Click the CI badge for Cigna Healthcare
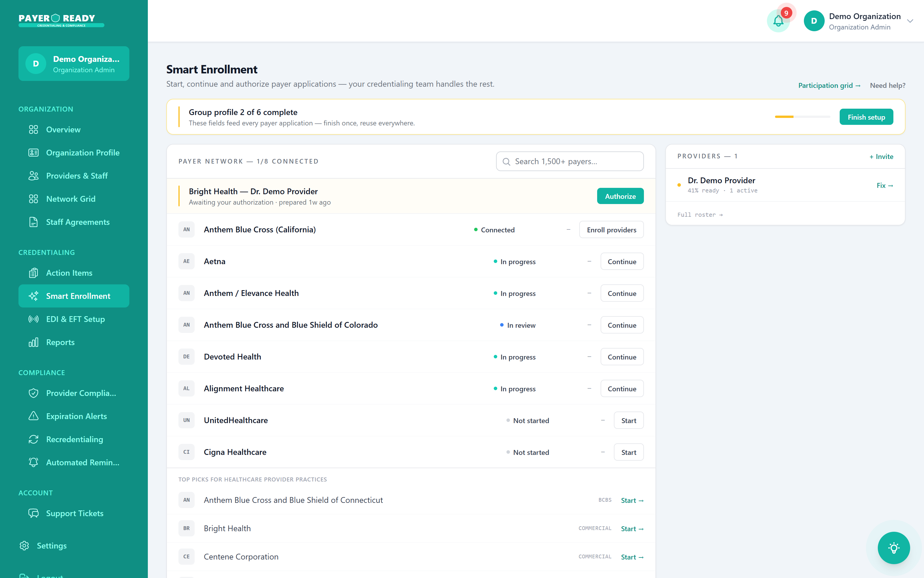Screen dimensions: 924x578 (186, 452)
